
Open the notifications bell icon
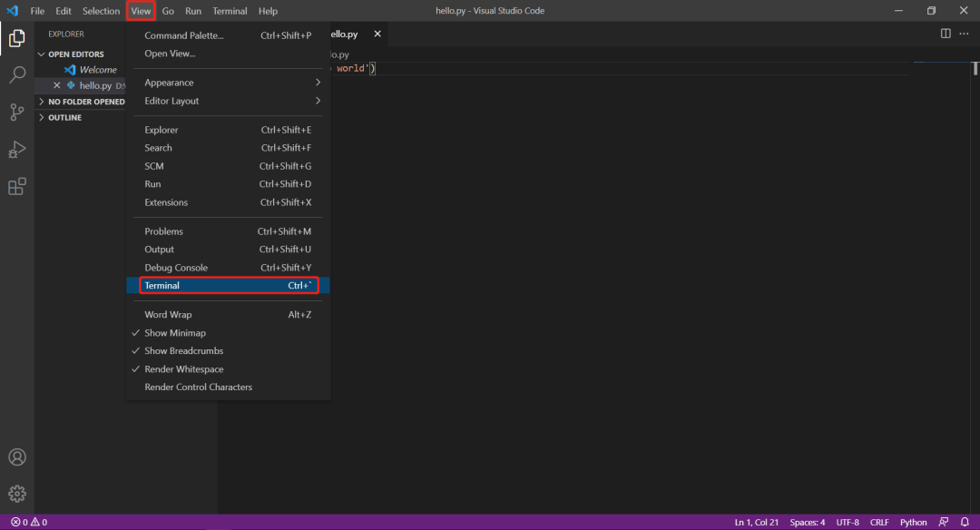point(965,522)
